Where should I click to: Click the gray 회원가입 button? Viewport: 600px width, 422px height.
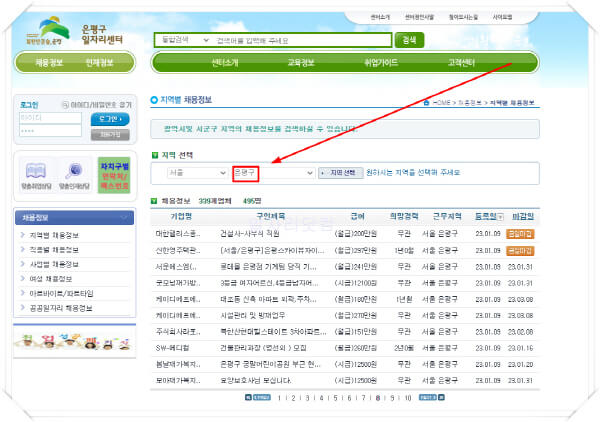110,135
